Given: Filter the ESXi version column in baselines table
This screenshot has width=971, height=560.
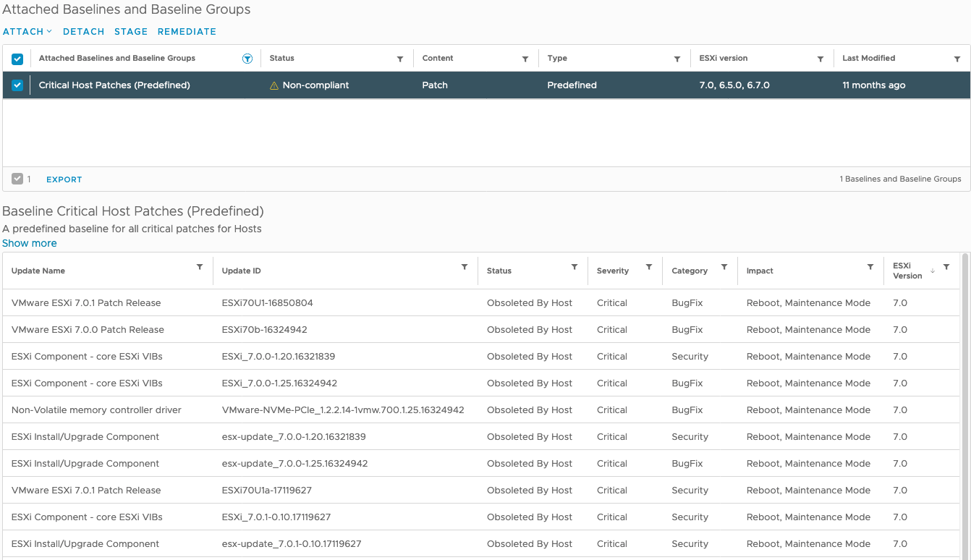Looking at the screenshot, I should (x=821, y=59).
